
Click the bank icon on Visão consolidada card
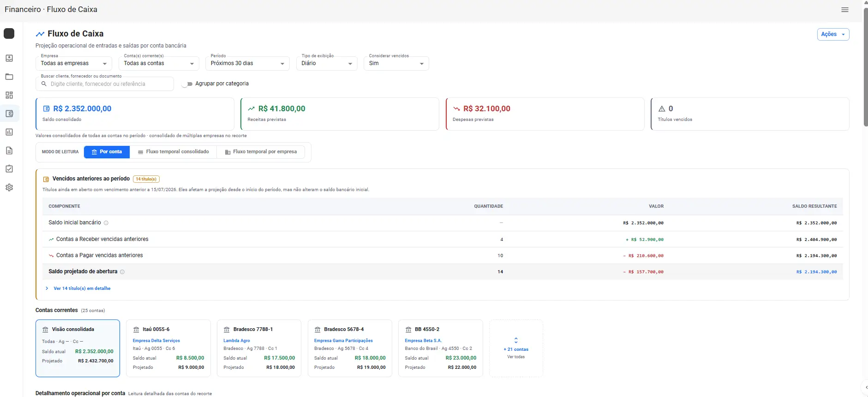[x=45, y=330]
